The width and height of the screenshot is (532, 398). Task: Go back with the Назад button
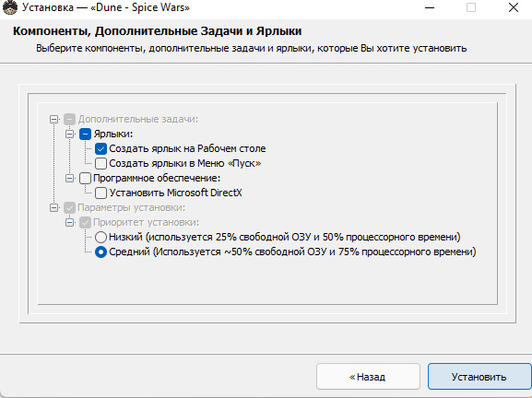(368, 377)
